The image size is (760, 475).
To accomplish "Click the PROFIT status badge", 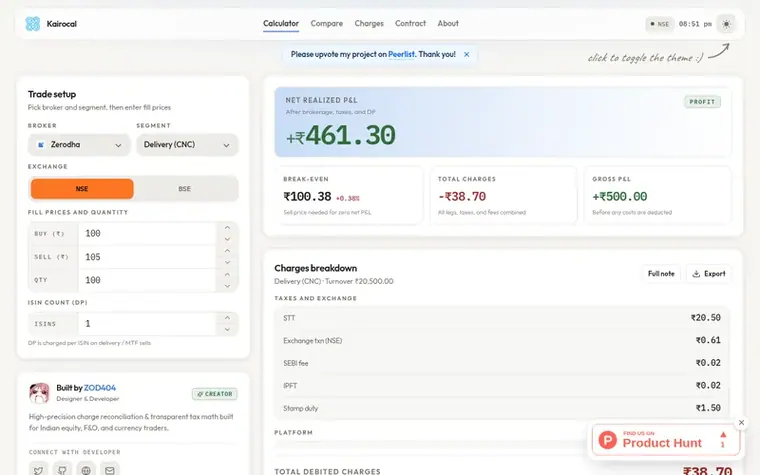I will (x=702, y=102).
